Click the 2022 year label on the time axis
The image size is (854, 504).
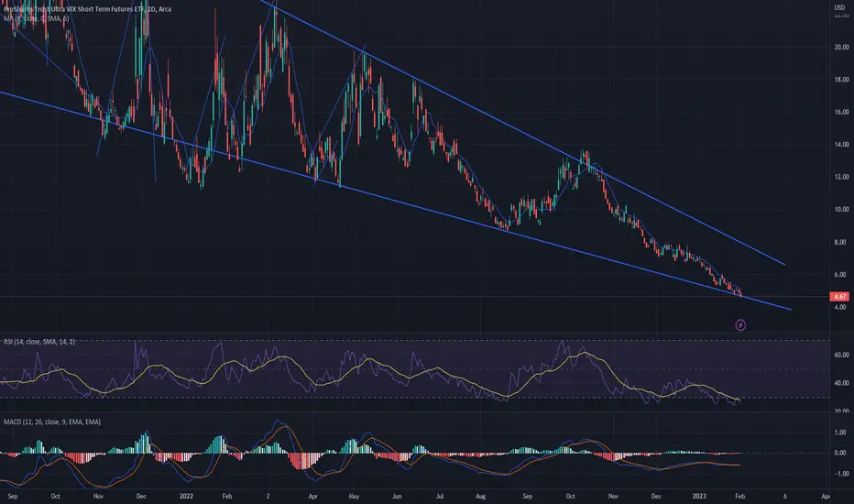tap(186, 497)
